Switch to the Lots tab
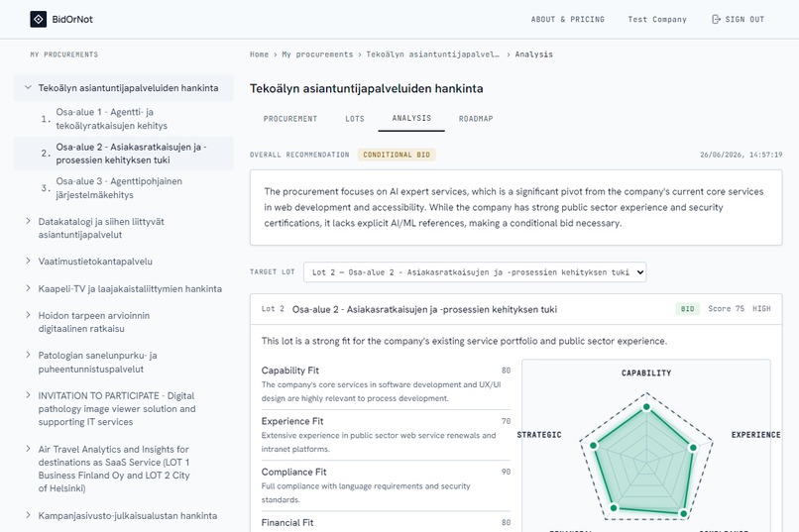 pos(355,119)
